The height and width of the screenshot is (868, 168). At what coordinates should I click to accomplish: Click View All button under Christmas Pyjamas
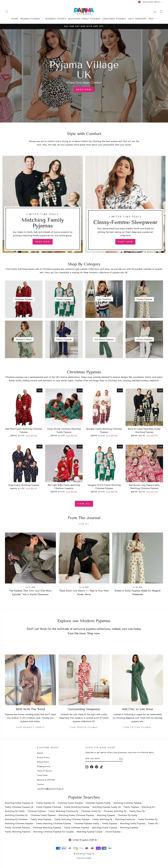click(x=84, y=503)
